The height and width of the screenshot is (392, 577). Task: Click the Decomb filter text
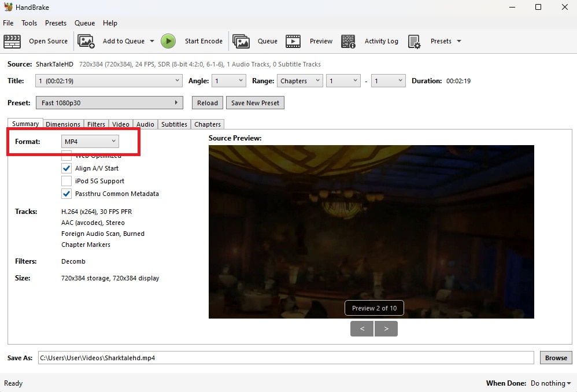[73, 261]
